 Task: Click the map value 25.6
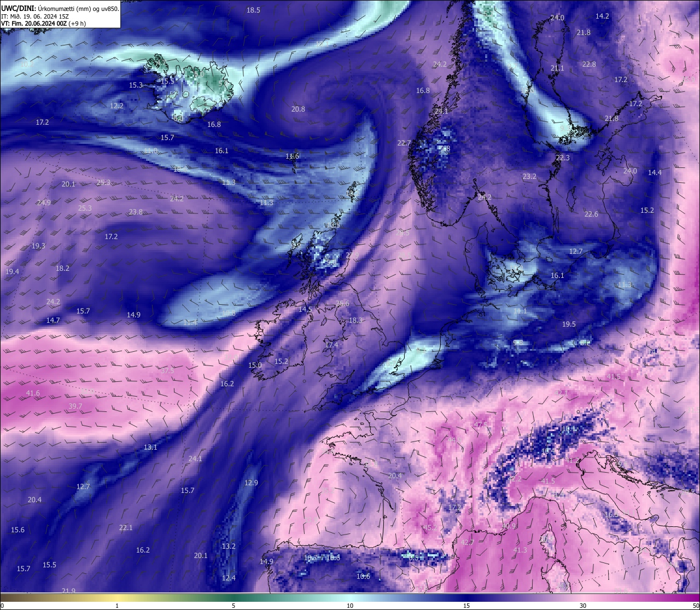pyautogui.click(x=342, y=303)
